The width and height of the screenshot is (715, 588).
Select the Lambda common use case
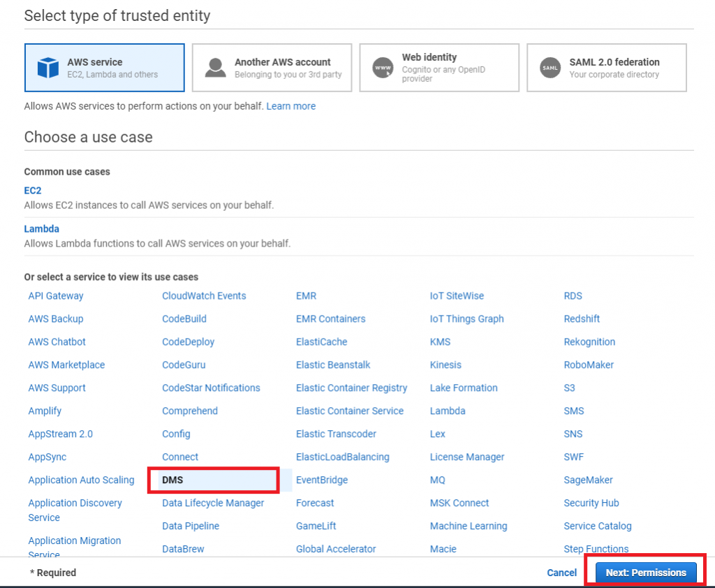click(x=41, y=228)
